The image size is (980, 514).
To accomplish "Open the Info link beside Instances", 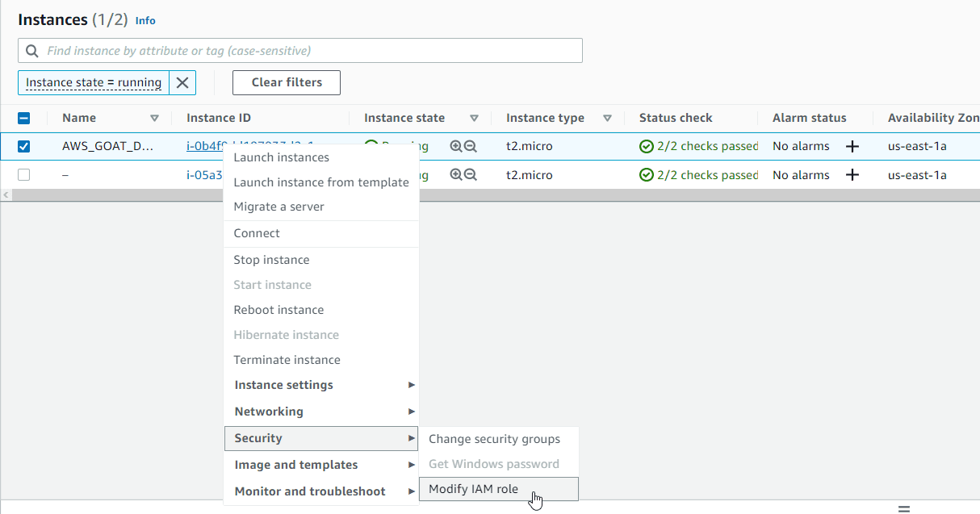I will click(145, 20).
